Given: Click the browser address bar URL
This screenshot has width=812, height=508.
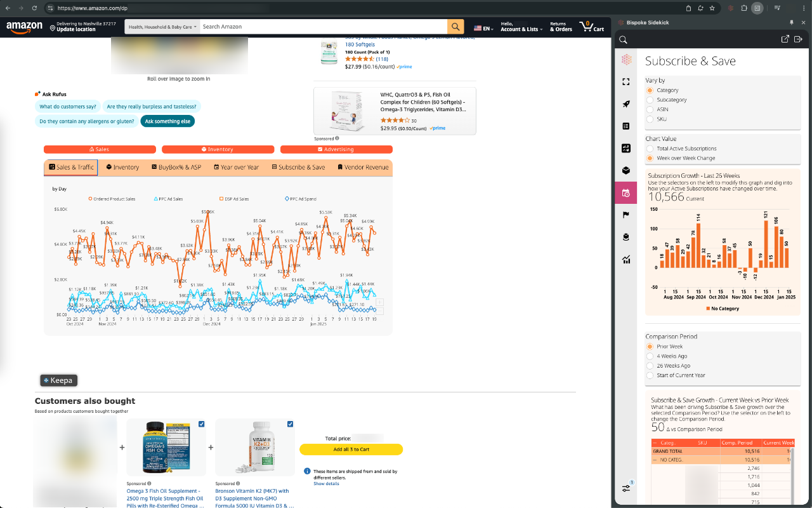Looking at the screenshot, I should point(92,8).
